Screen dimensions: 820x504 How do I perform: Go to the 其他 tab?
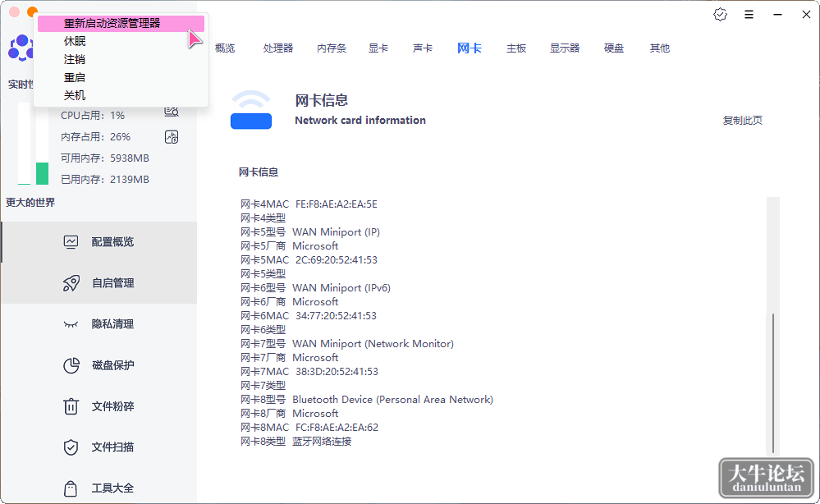coord(660,48)
